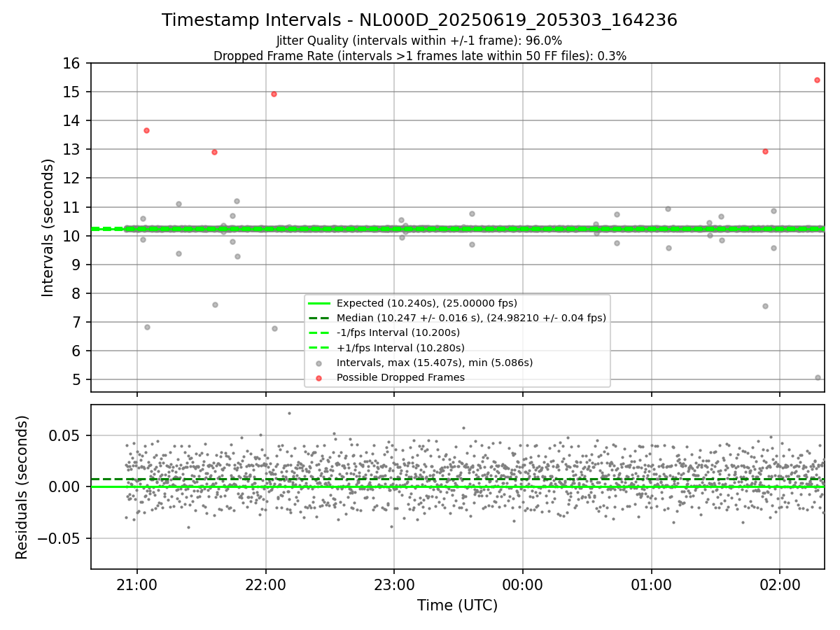
Task: Click the gray dot marker in the legend
Action: tap(318, 363)
